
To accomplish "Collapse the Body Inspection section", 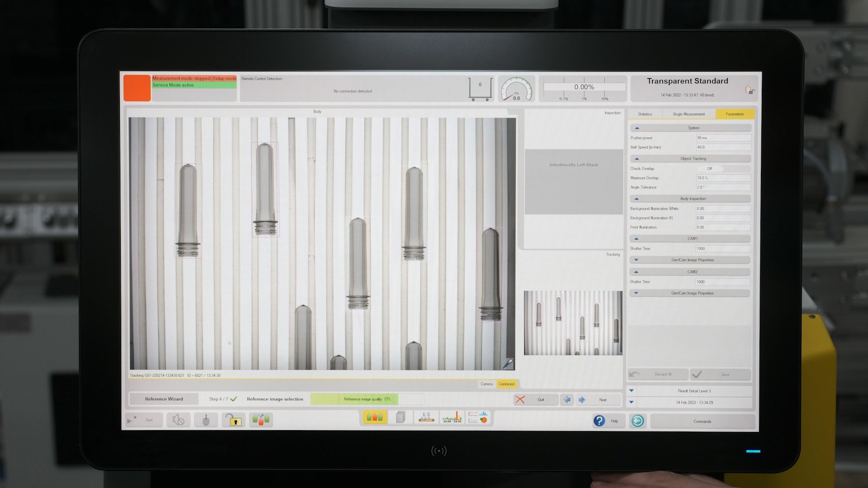I will (636, 198).
